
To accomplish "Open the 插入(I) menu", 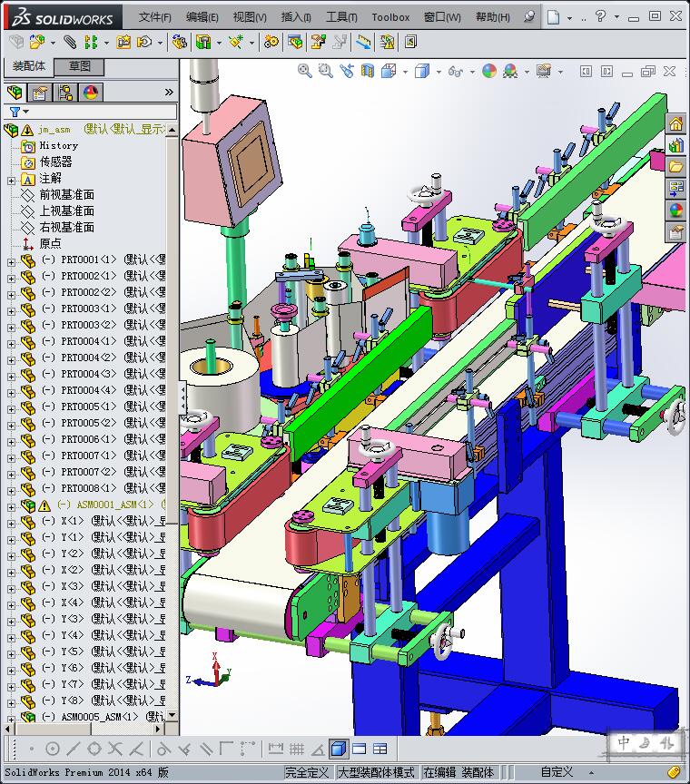I will [x=296, y=17].
